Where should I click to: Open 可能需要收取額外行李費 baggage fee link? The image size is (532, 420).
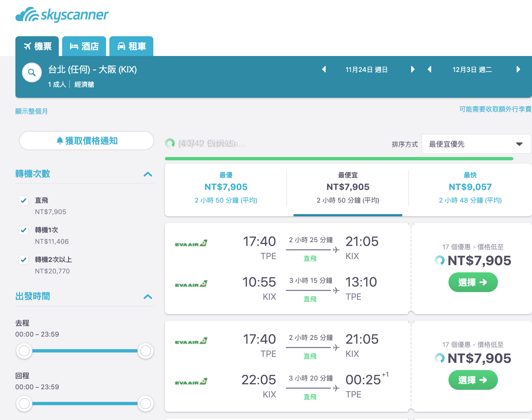click(x=495, y=109)
